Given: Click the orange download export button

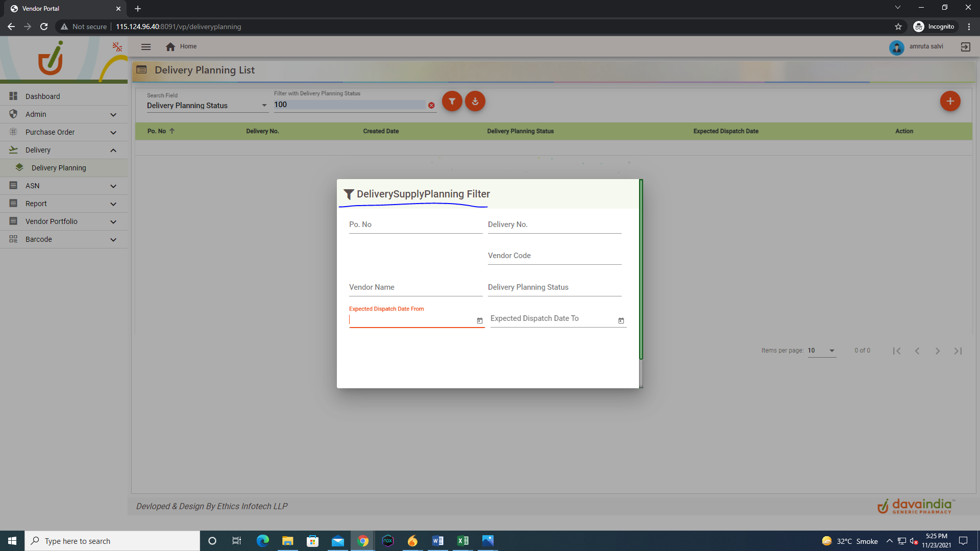Looking at the screenshot, I should coord(475,101).
